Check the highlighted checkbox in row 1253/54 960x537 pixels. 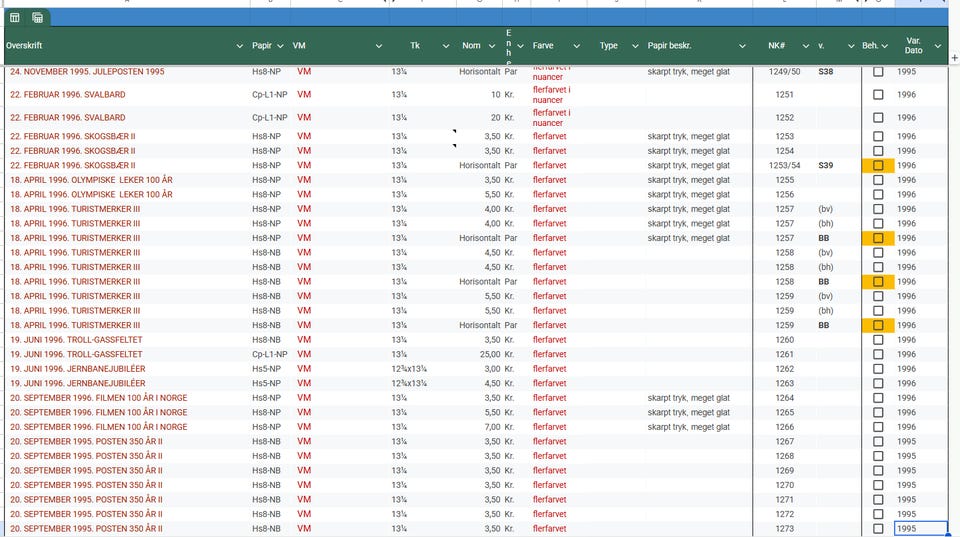point(878,165)
